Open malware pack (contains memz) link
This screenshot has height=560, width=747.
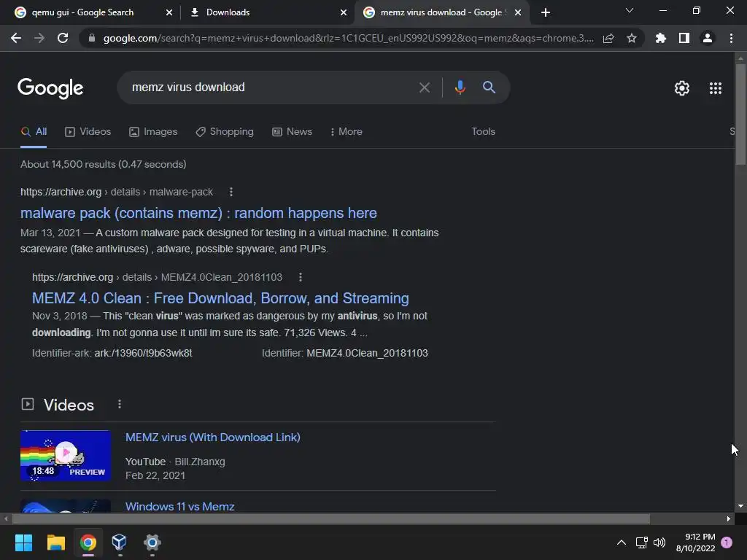tap(198, 213)
